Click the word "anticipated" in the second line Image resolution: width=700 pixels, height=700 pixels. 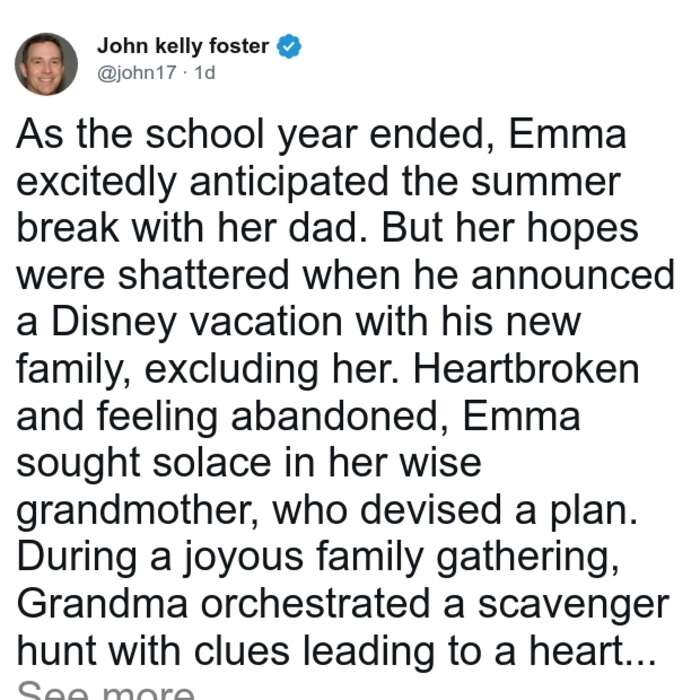click(289, 183)
